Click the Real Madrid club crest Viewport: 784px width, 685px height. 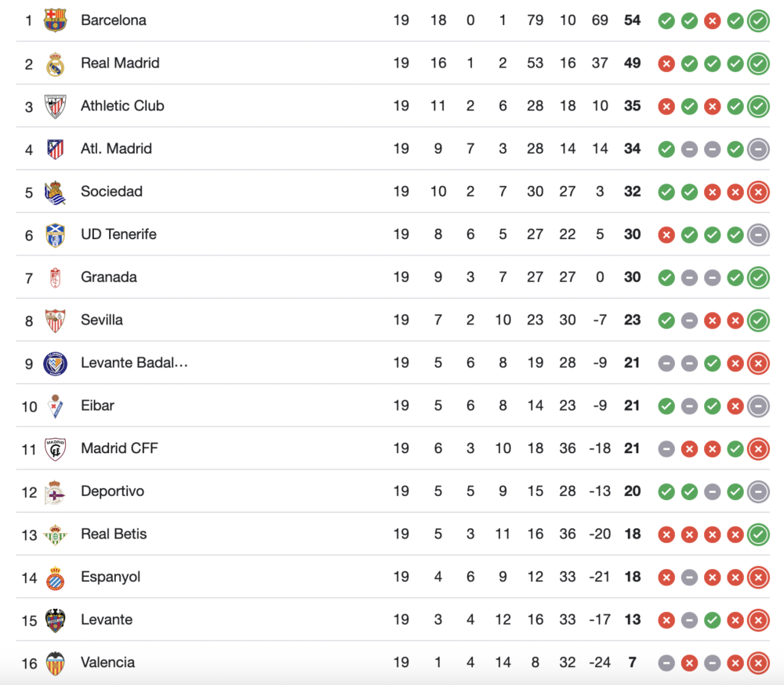click(x=55, y=63)
